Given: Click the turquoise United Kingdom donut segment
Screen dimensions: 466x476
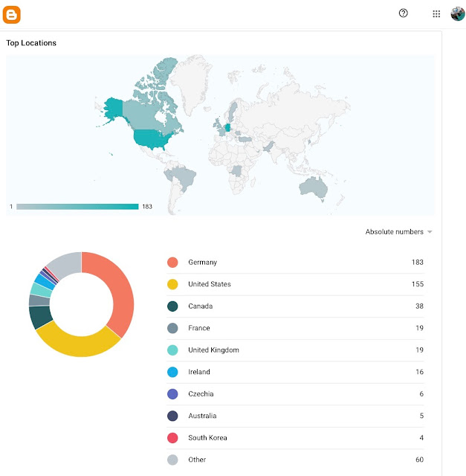Looking at the screenshot, I should coord(41,289).
